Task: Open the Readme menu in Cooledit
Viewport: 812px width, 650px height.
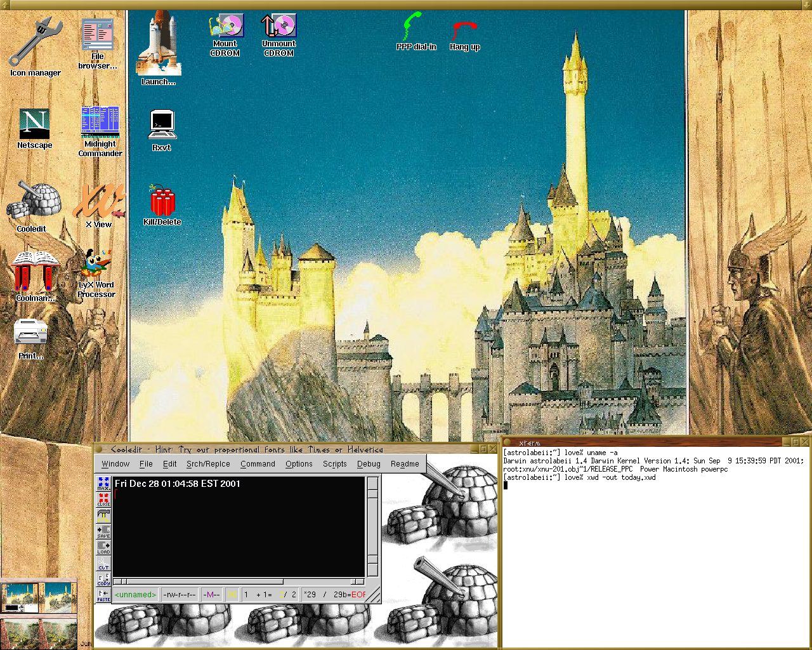Action: click(405, 464)
